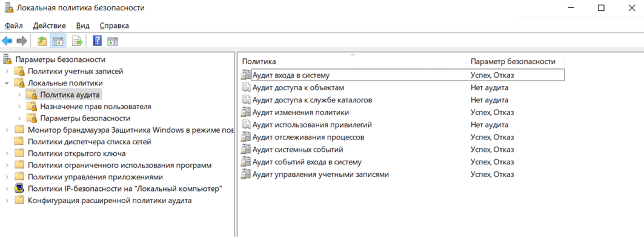
Task: Toggle the Show/Hide console tree icon
Action: click(x=58, y=41)
